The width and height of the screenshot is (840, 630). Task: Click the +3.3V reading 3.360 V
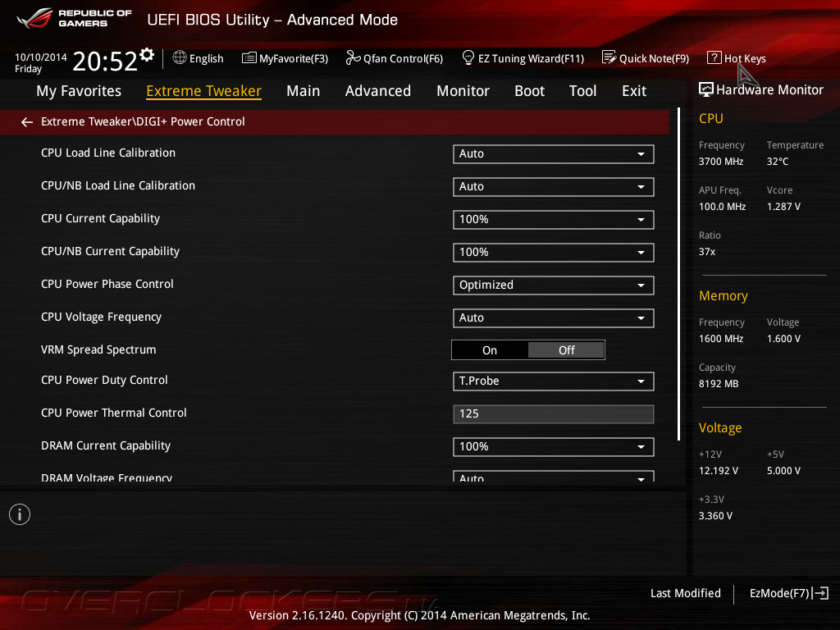tap(715, 516)
